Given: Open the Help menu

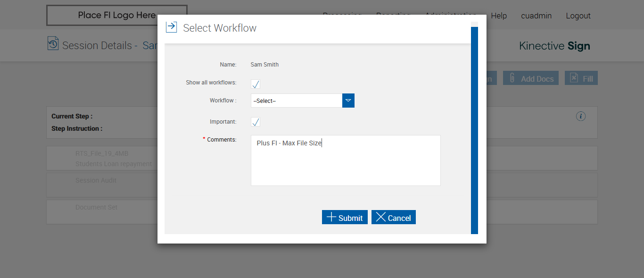Looking at the screenshot, I should (x=499, y=16).
